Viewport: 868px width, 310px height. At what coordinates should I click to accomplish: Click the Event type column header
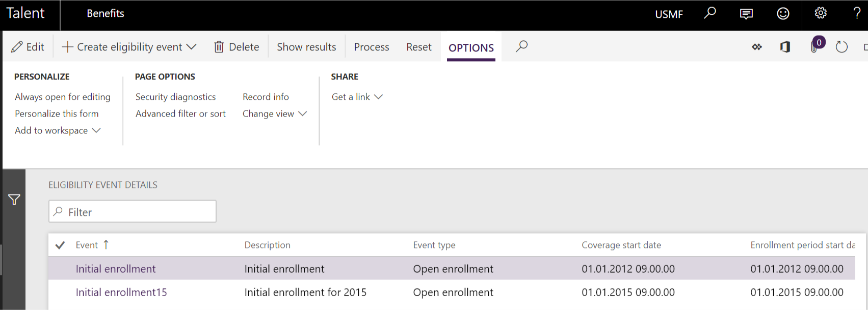[x=434, y=245]
